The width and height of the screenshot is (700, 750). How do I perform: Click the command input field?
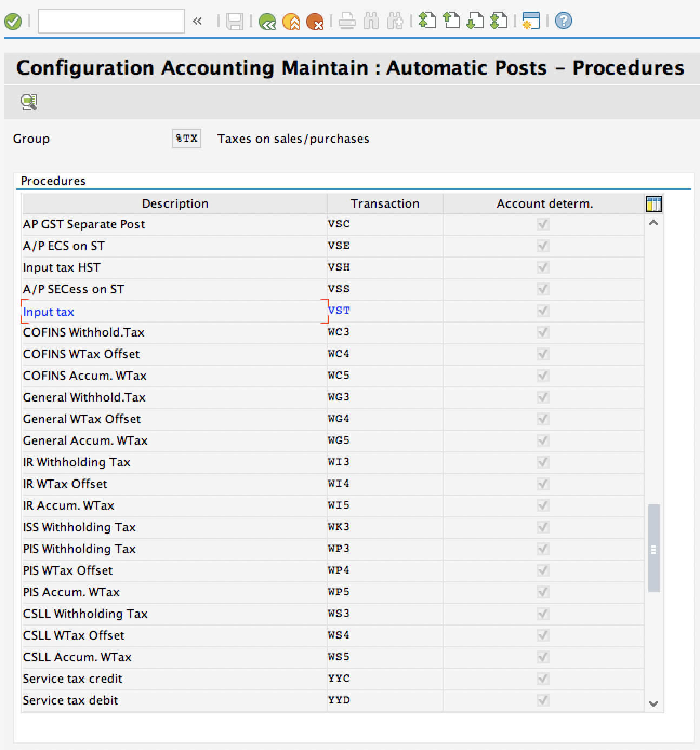click(x=111, y=21)
